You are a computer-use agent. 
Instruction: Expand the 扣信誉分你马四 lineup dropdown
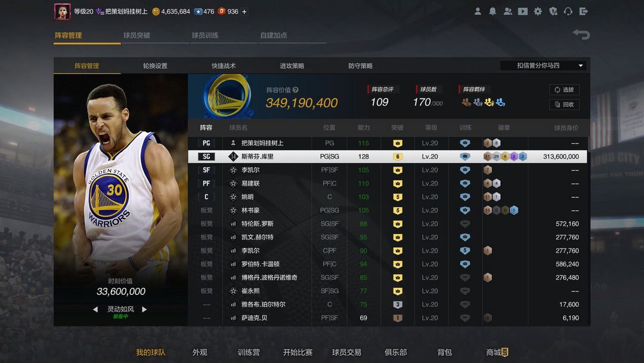click(x=543, y=66)
